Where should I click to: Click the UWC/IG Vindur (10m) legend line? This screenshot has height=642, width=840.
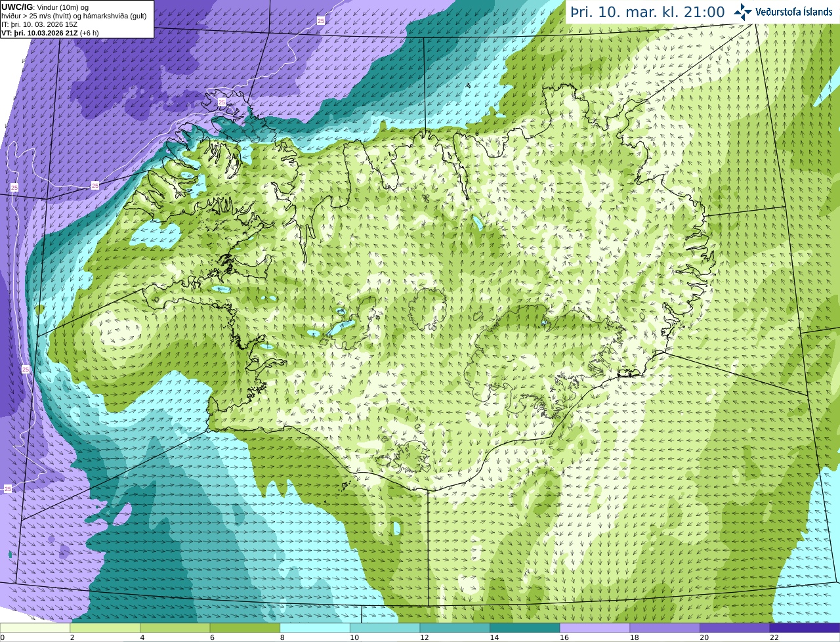click(46, 7)
